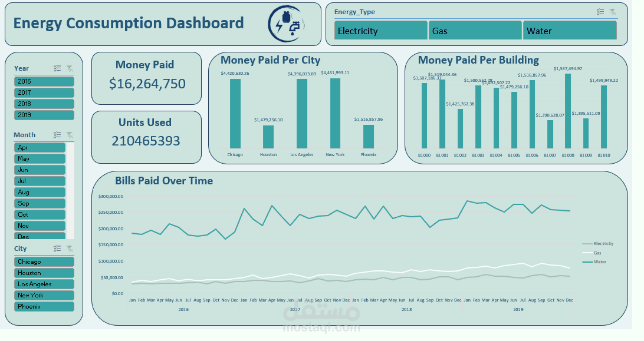Click the Money Paid total $16,264,750
644x341 pixels.
147,84
